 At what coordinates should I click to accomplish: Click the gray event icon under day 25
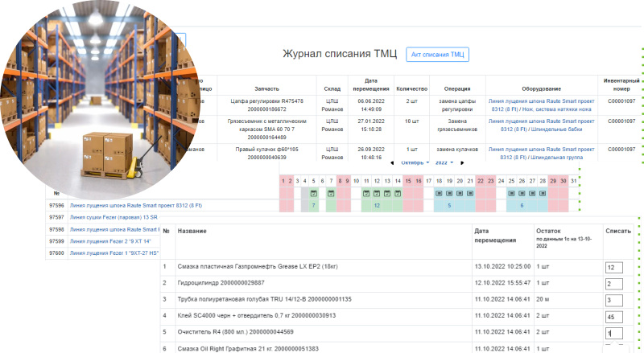tap(511, 194)
